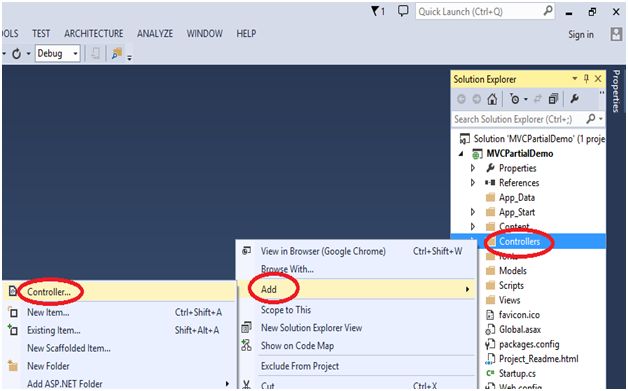Click the Solution Explorer search magnifier icon

[x=591, y=119]
